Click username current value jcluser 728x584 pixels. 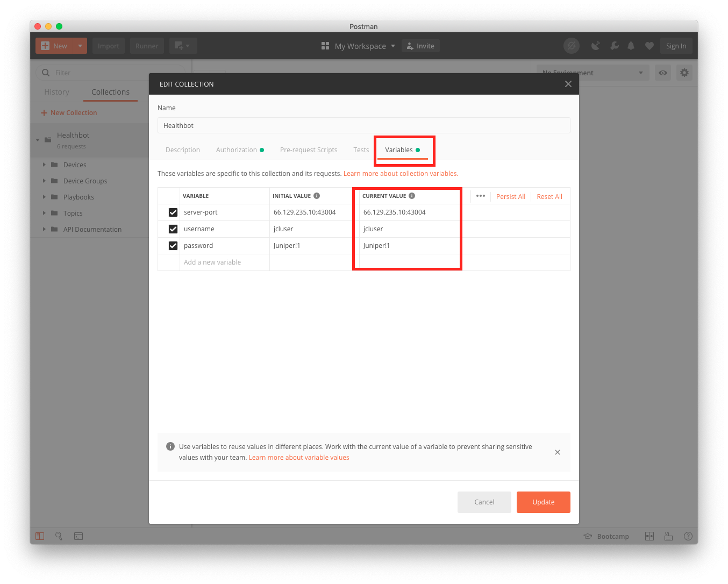[373, 229]
